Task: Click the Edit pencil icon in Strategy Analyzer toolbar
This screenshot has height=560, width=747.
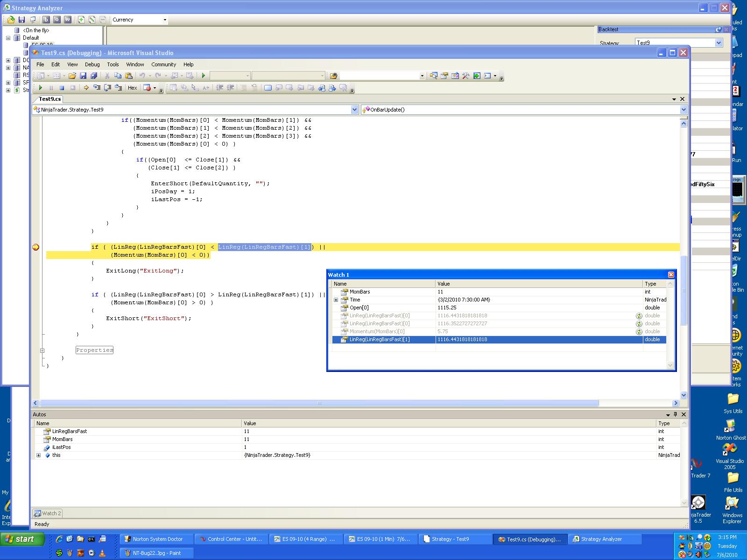Action: (92, 20)
